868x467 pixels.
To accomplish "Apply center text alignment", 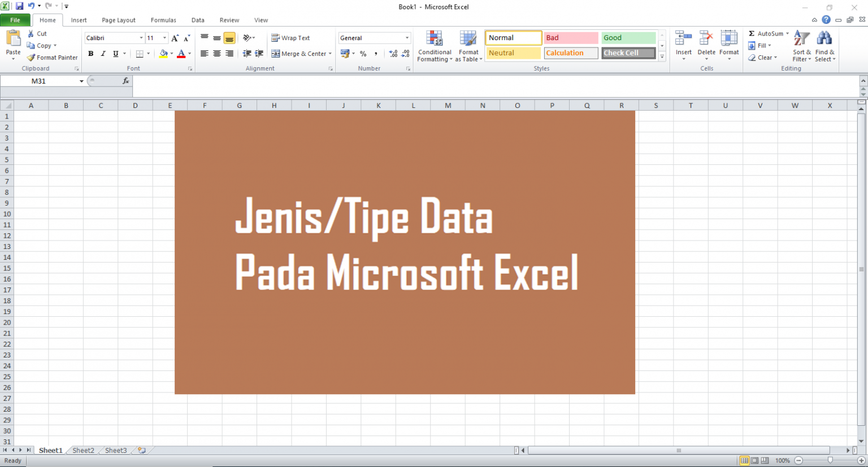I will point(216,54).
